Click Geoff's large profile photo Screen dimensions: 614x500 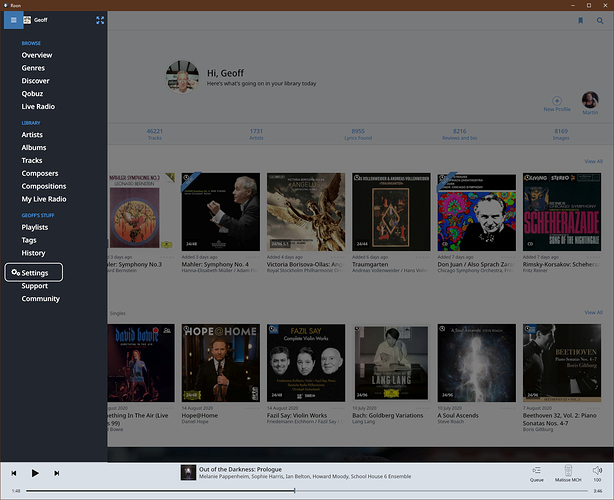pos(182,77)
